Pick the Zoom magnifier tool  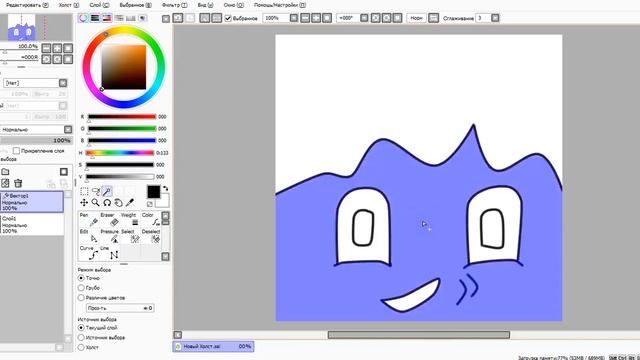[96, 202]
